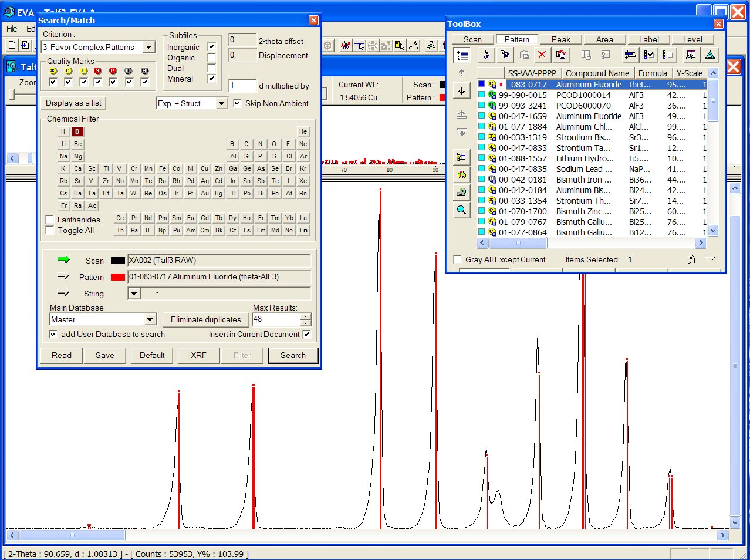The height and width of the screenshot is (560, 750).
Task: Toggle the Mineral subfile checkbox
Action: (x=211, y=79)
